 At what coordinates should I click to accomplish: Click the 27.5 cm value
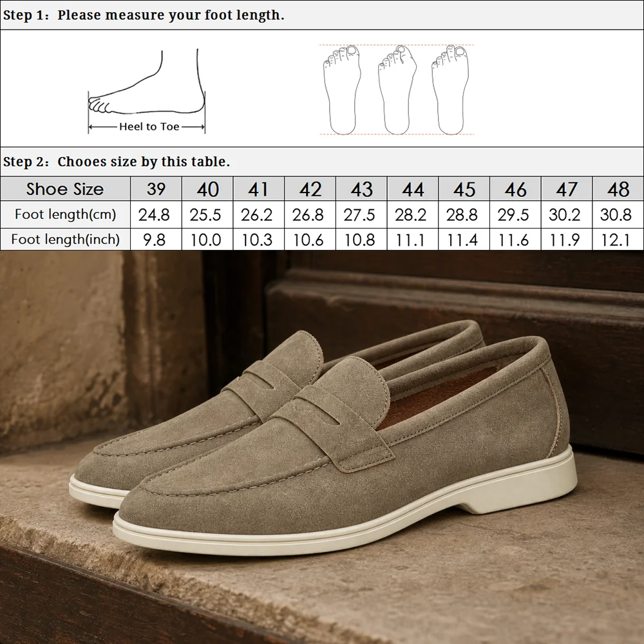pos(359,215)
